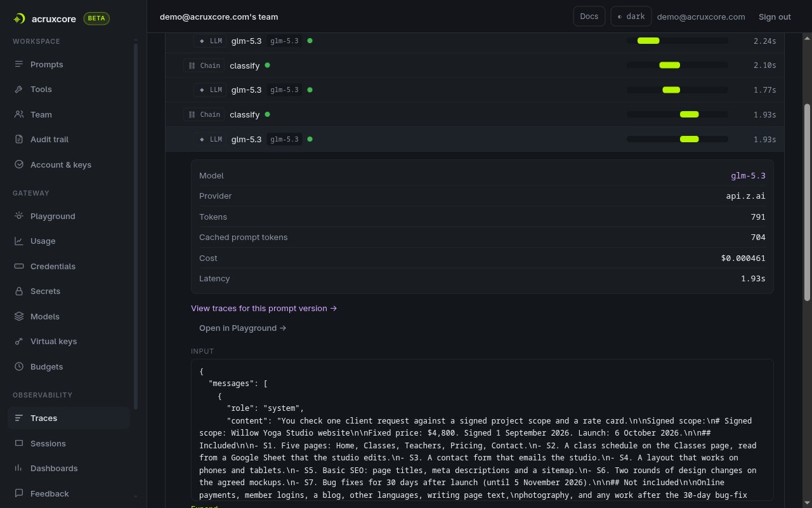This screenshot has width=812, height=508.
Task: Click the BETA badge beside the logo
Action: click(x=96, y=18)
